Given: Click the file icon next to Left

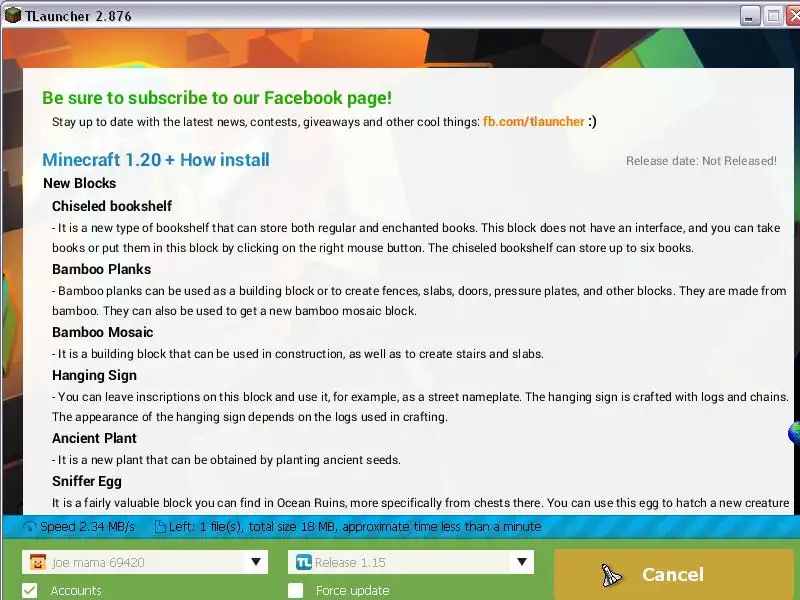Looking at the screenshot, I should tap(160, 527).
